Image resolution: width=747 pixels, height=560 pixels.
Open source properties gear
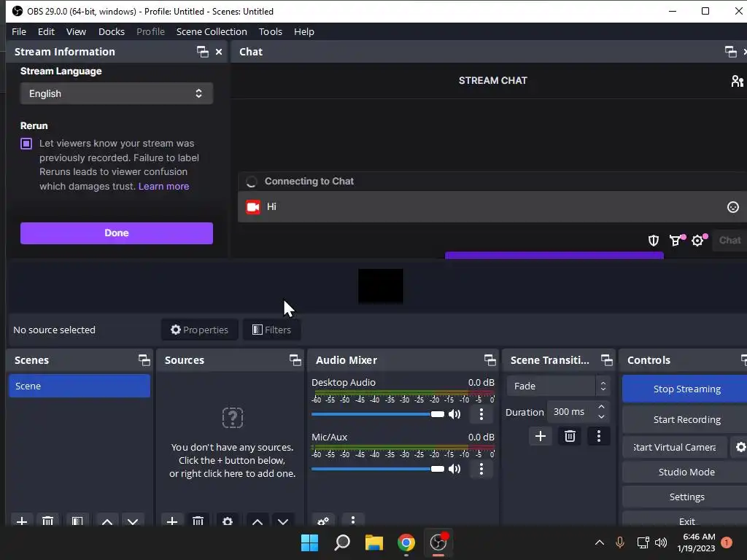click(228, 521)
